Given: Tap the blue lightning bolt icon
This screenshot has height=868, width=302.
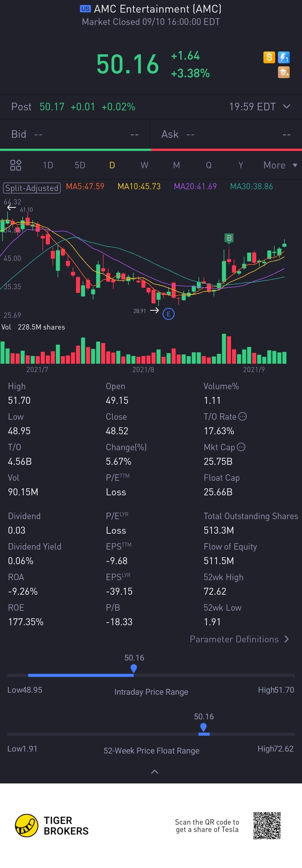Looking at the screenshot, I should pyautogui.click(x=284, y=57).
